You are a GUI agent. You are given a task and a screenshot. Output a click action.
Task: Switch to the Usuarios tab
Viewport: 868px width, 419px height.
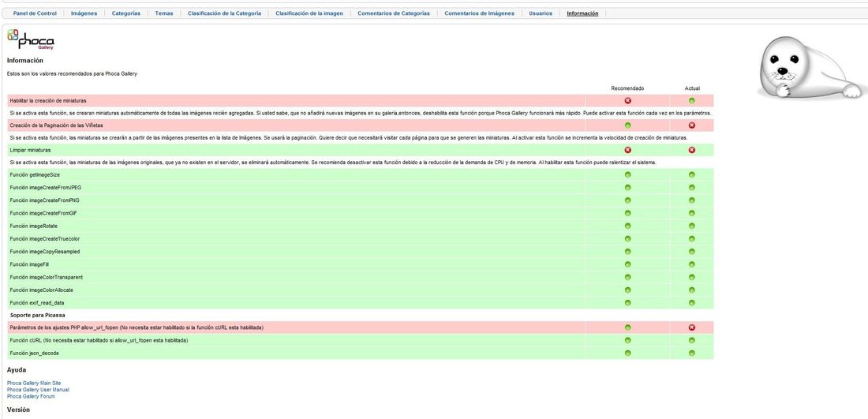pos(541,13)
